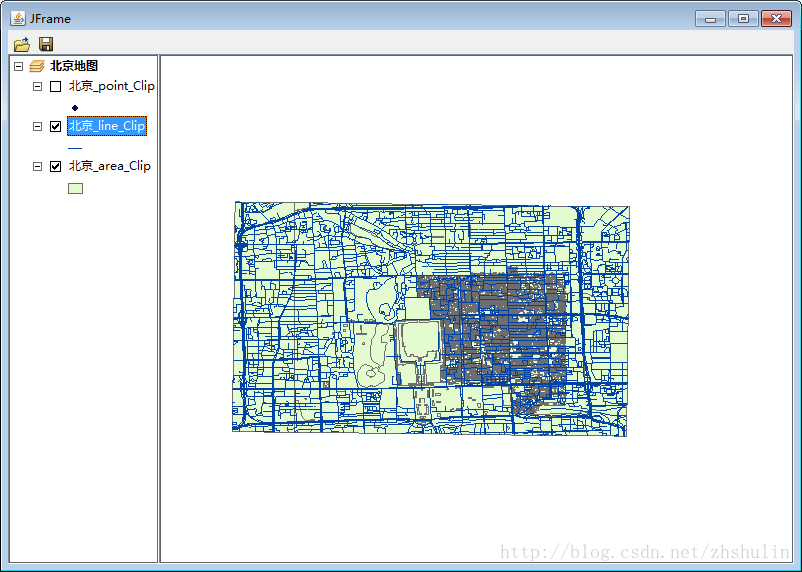
Task: Click the save floppy disk icon
Action: point(46,44)
